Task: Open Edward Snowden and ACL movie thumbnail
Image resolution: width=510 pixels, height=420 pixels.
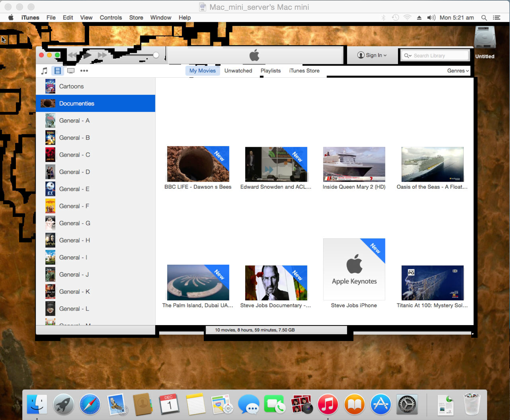Action: (276, 164)
